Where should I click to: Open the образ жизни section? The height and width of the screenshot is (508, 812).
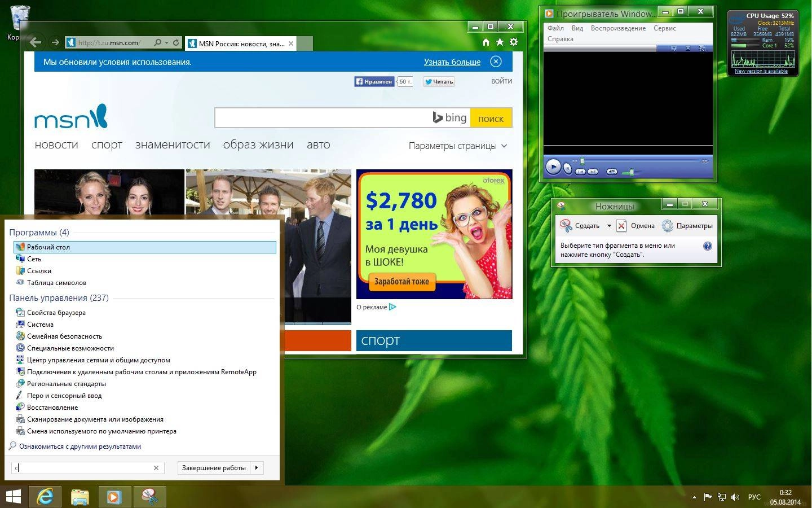(258, 144)
